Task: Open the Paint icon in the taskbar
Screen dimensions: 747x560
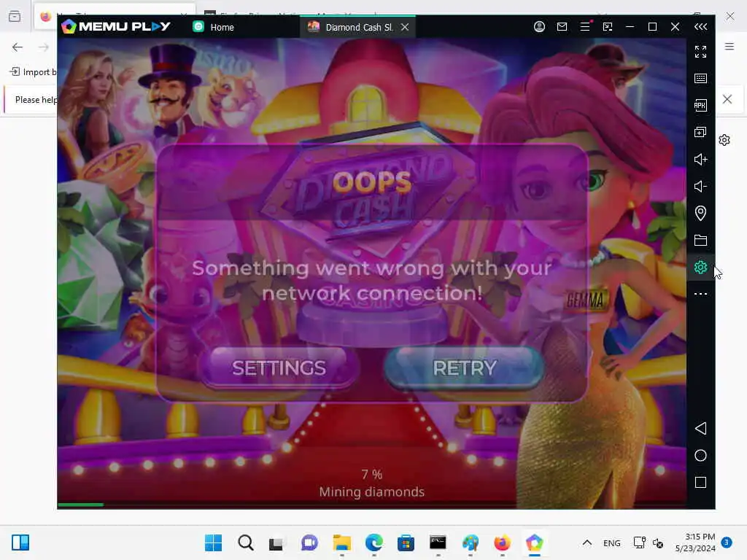Action: (471, 542)
